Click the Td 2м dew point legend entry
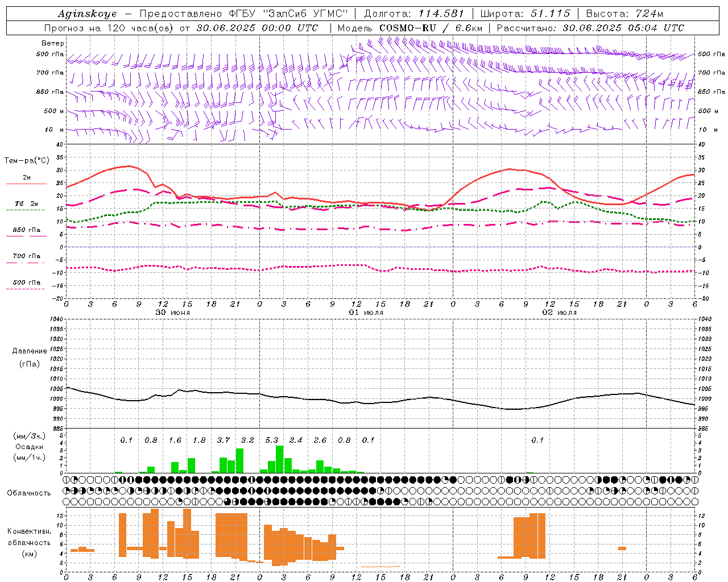 point(26,203)
